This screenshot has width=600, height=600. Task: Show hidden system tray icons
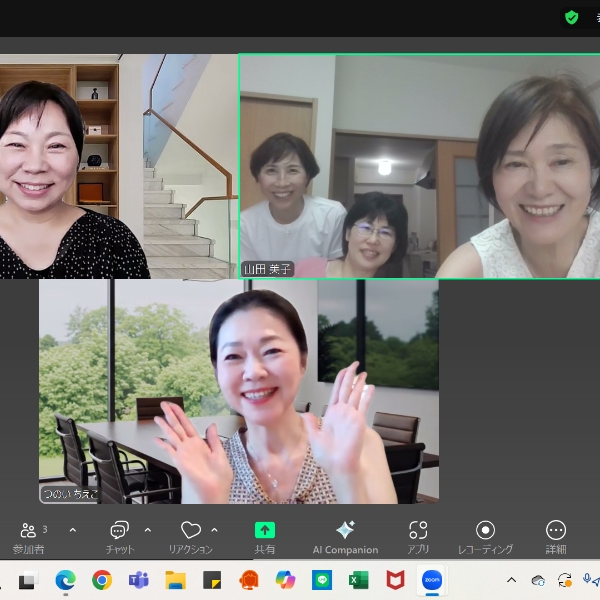point(511,580)
